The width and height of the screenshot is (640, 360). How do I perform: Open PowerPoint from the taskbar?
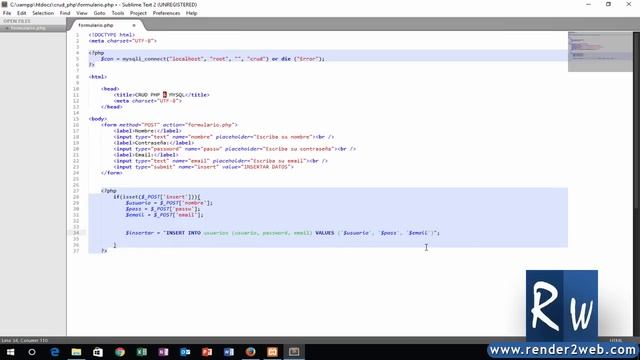tap(207, 352)
